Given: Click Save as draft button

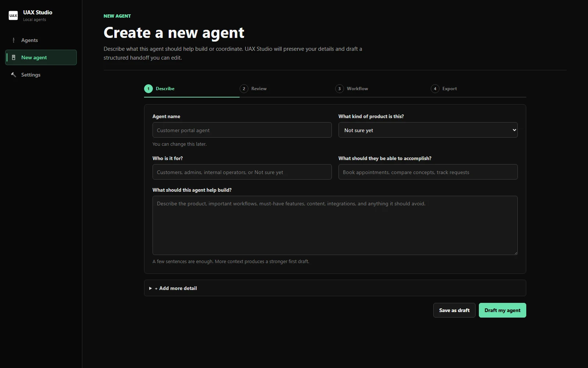Looking at the screenshot, I should 454,310.
